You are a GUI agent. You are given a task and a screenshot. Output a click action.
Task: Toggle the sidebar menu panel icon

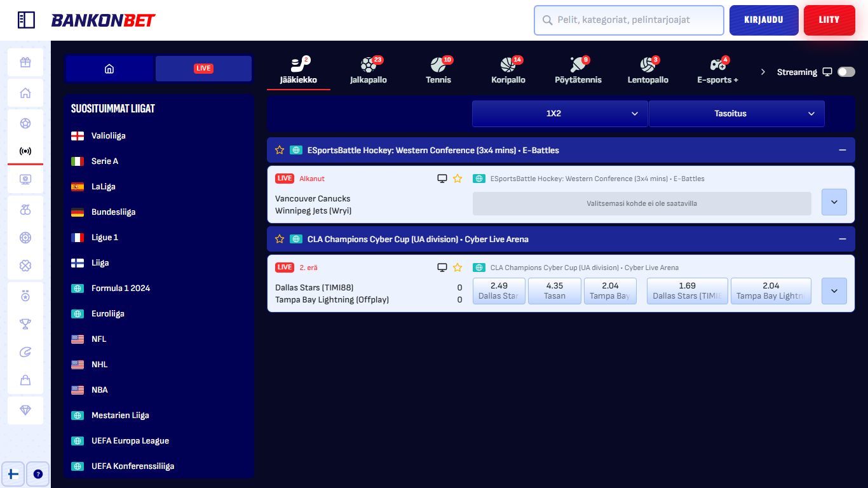coord(26,20)
